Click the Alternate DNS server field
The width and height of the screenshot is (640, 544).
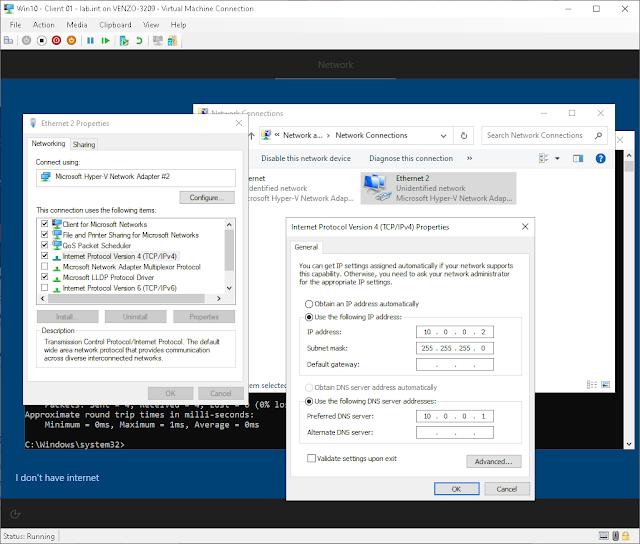click(x=455, y=433)
